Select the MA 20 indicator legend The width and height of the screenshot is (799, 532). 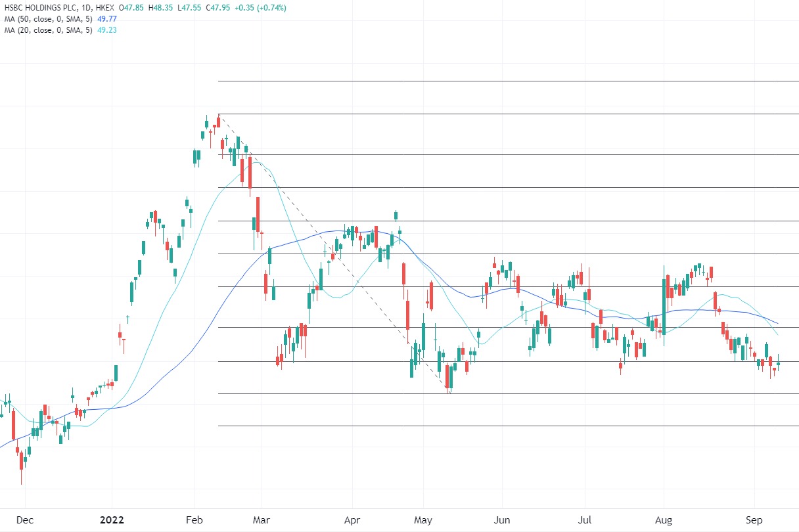[x=46, y=30]
